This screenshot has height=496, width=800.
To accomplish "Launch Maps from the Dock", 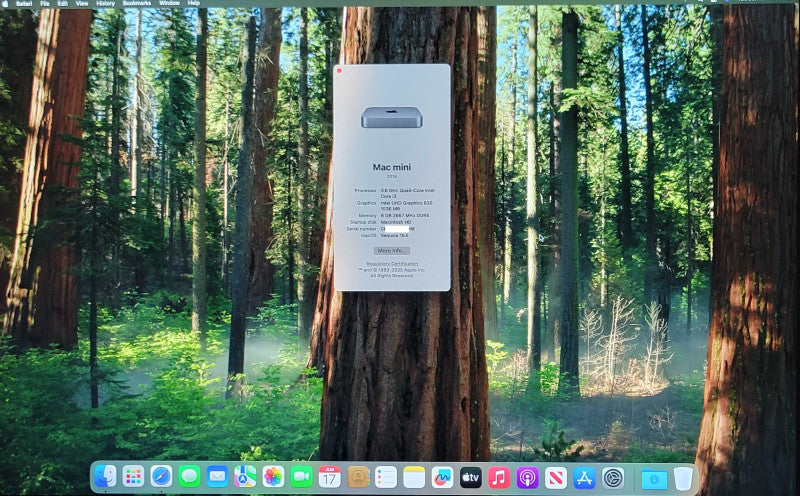I will (x=245, y=477).
